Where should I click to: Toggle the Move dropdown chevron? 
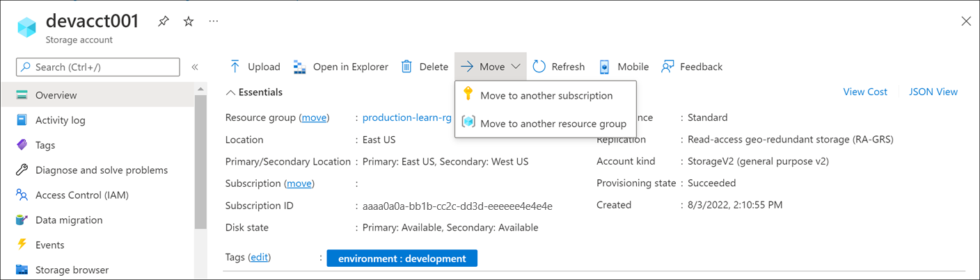click(516, 67)
